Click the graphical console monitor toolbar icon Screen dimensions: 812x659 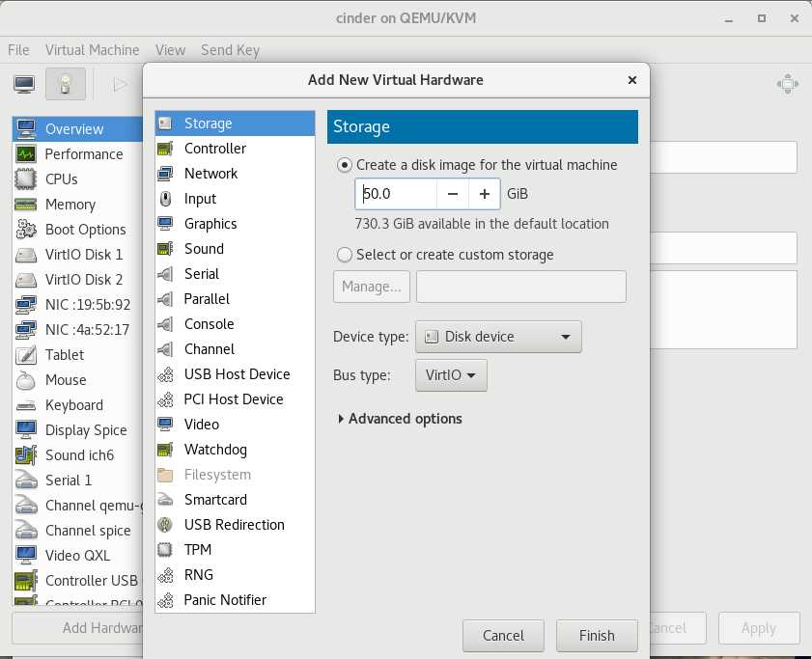click(24, 85)
